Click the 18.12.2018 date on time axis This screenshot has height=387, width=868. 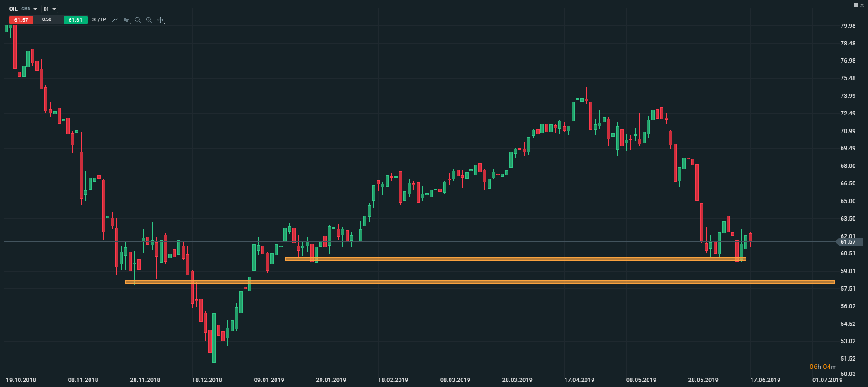(x=207, y=380)
